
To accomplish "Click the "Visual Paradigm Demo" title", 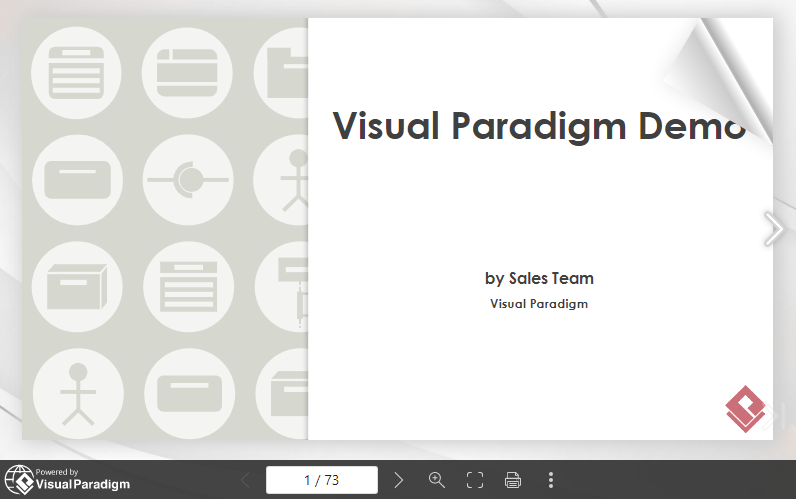I will point(540,127).
